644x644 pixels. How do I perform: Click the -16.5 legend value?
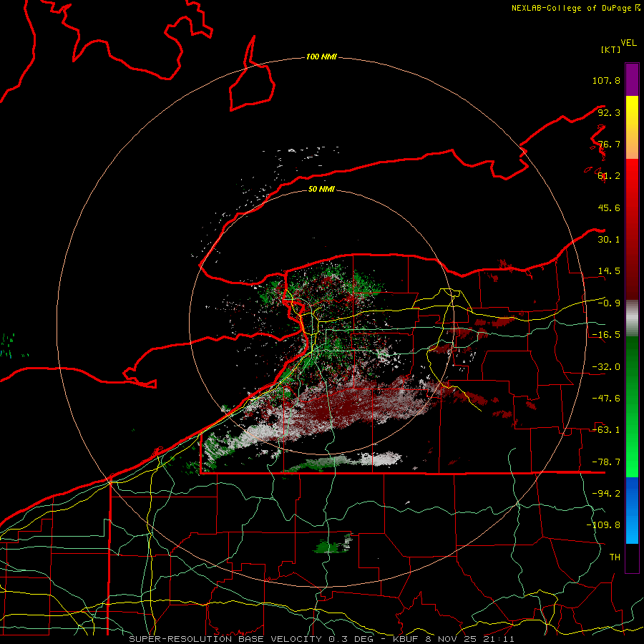click(606, 335)
